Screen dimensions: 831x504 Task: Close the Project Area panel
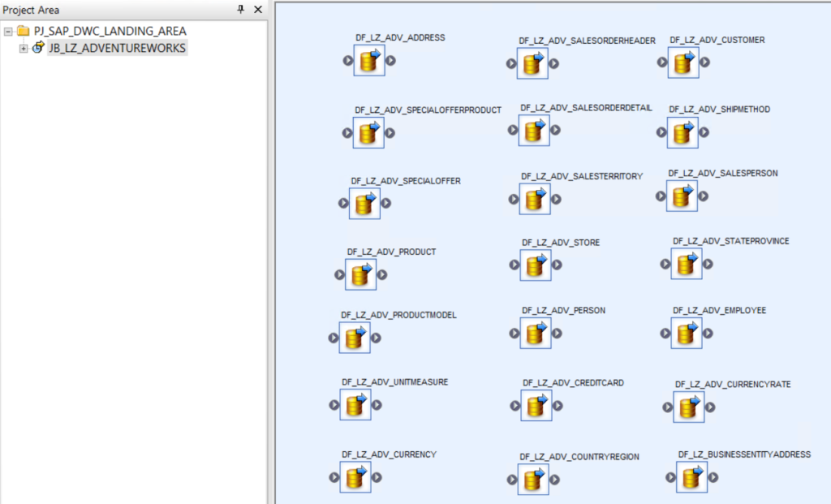[x=257, y=10]
